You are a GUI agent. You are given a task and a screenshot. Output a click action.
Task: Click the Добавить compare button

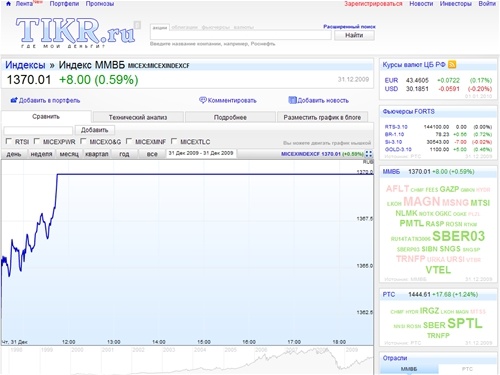click(x=95, y=130)
